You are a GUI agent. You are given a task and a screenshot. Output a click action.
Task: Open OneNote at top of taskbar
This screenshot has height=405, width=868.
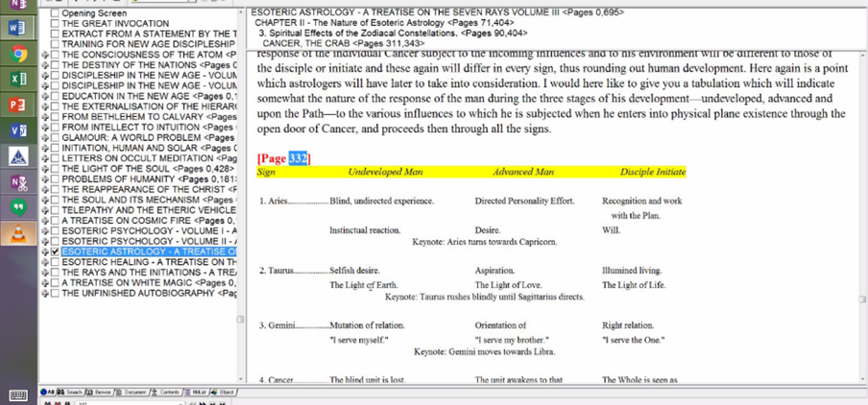tap(18, 5)
